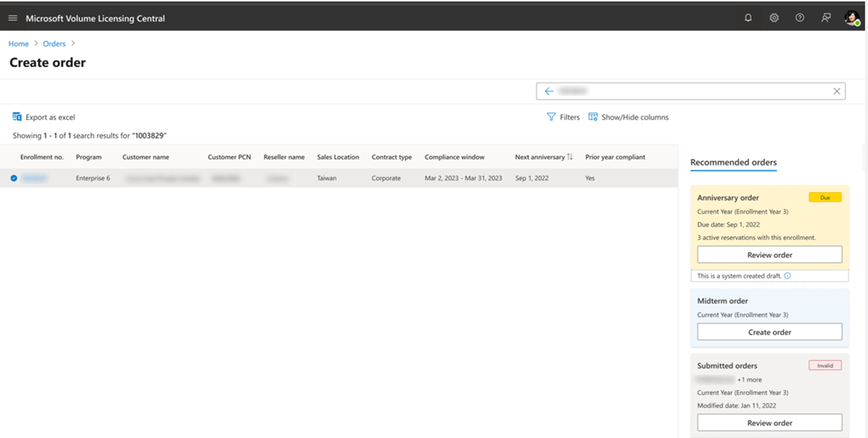Click the Customer PCN column header
The image size is (868, 438).
pos(229,157)
